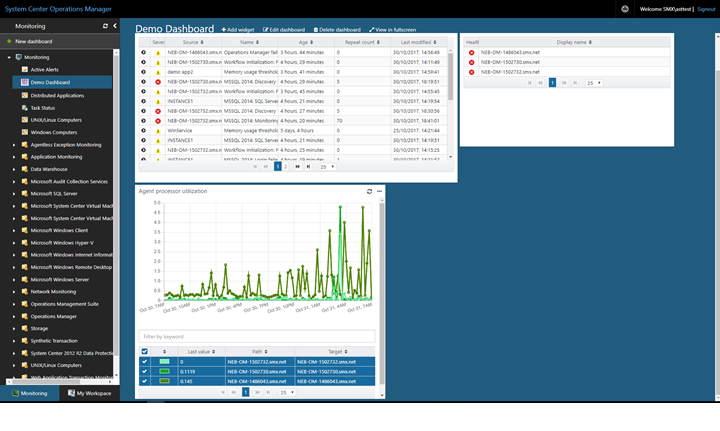Click green swatch for NEB-OM-1502730
This screenshot has width=720, height=431.
click(x=164, y=371)
